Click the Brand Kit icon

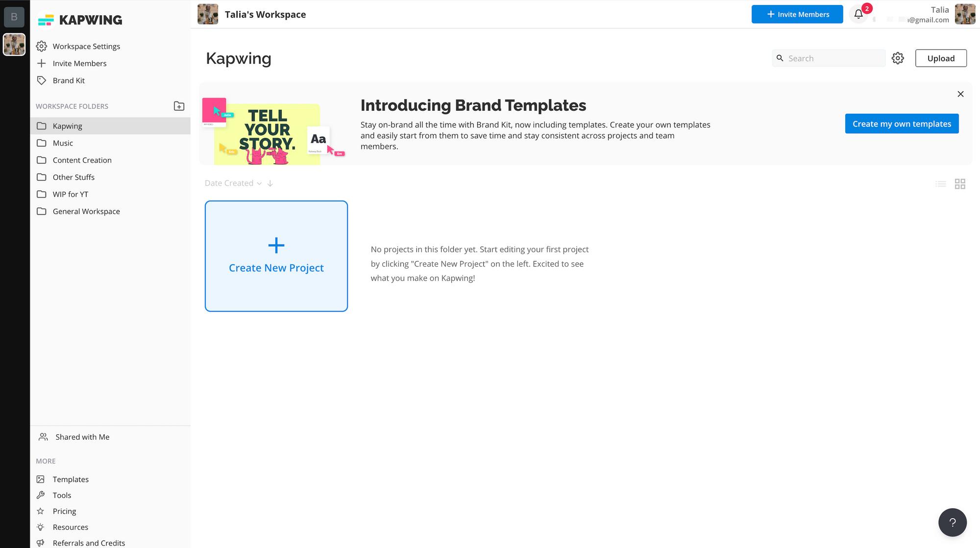[43, 80]
